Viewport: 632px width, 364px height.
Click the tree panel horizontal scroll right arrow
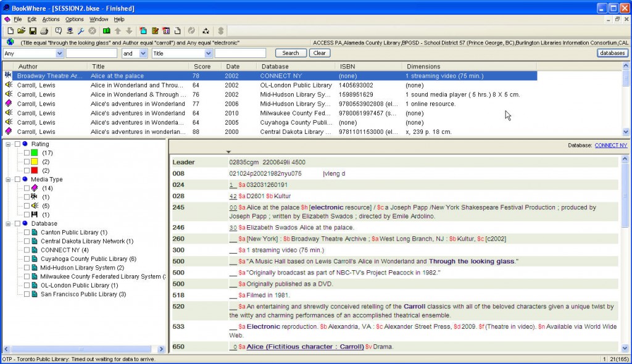(x=161, y=349)
